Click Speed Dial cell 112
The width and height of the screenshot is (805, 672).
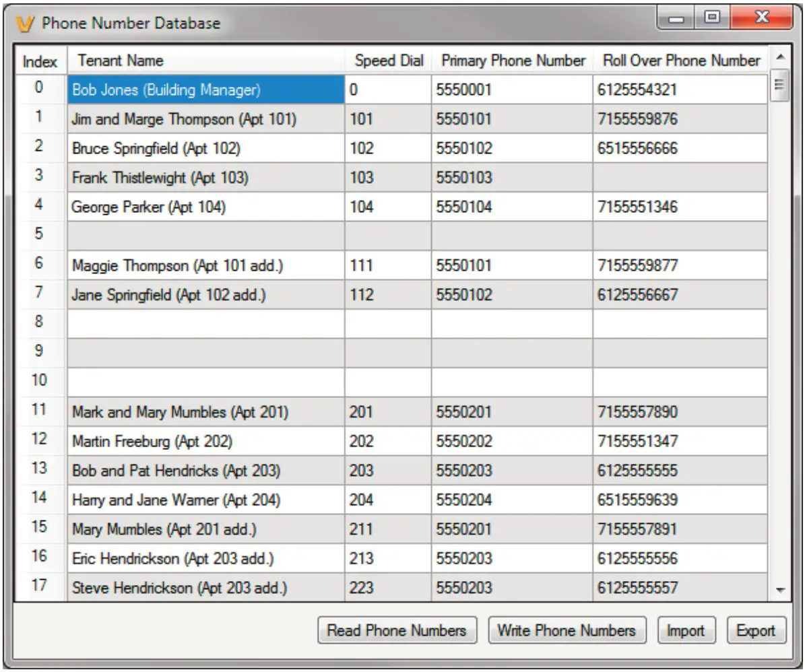click(x=388, y=294)
